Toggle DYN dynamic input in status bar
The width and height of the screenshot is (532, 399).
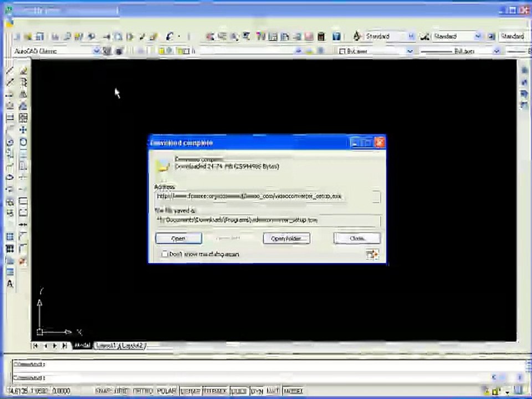point(257,391)
